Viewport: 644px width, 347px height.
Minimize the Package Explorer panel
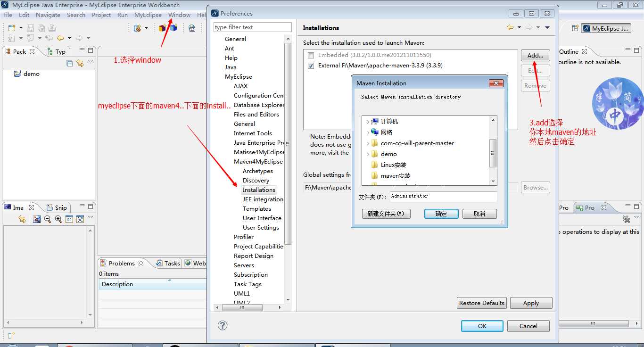(x=82, y=50)
